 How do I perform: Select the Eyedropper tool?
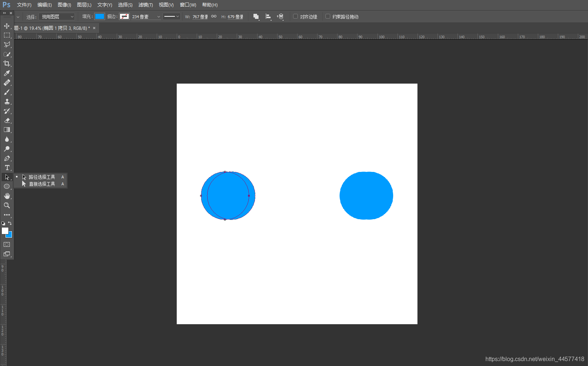(7, 73)
